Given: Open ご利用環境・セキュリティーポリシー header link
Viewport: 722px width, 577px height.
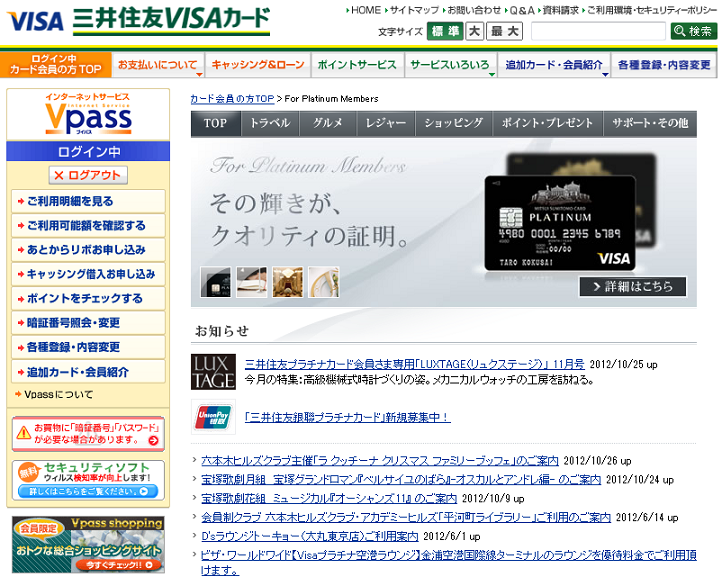Looking at the screenshot, I should [x=652, y=10].
